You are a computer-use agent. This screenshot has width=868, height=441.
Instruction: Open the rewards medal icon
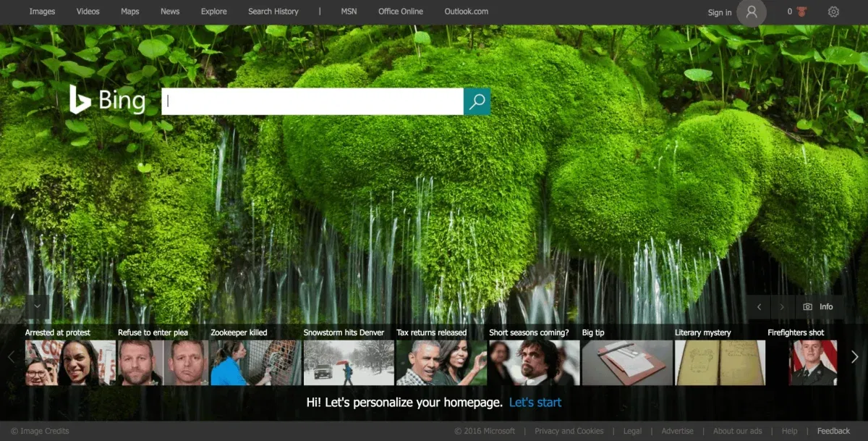pos(800,12)
